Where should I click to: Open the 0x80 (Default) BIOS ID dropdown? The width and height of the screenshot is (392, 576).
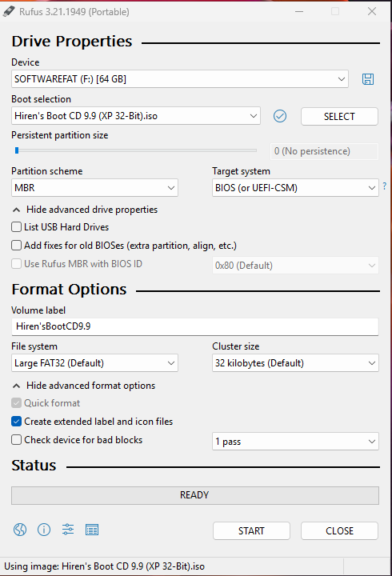295,266
